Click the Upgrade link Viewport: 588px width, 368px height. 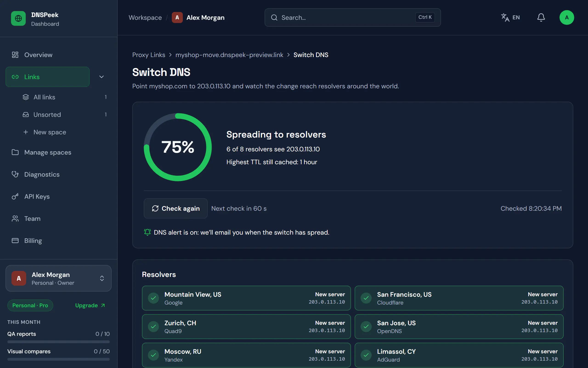[90, 305]
